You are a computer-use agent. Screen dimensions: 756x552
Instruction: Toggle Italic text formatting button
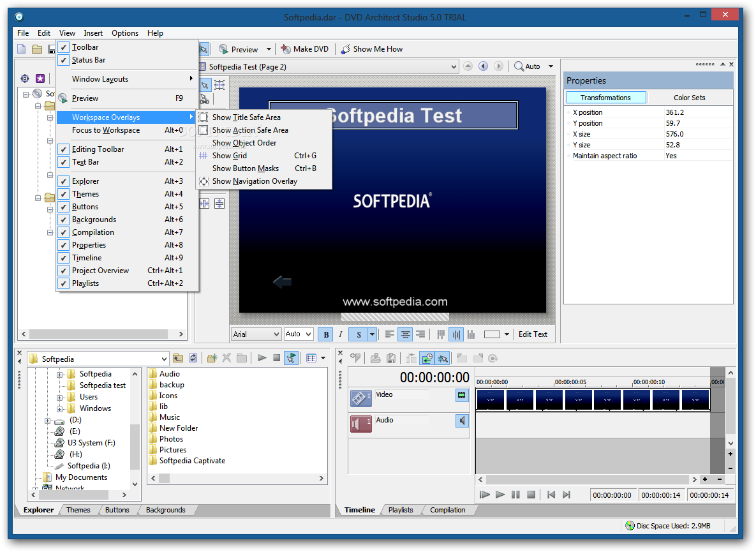(341, 334)
